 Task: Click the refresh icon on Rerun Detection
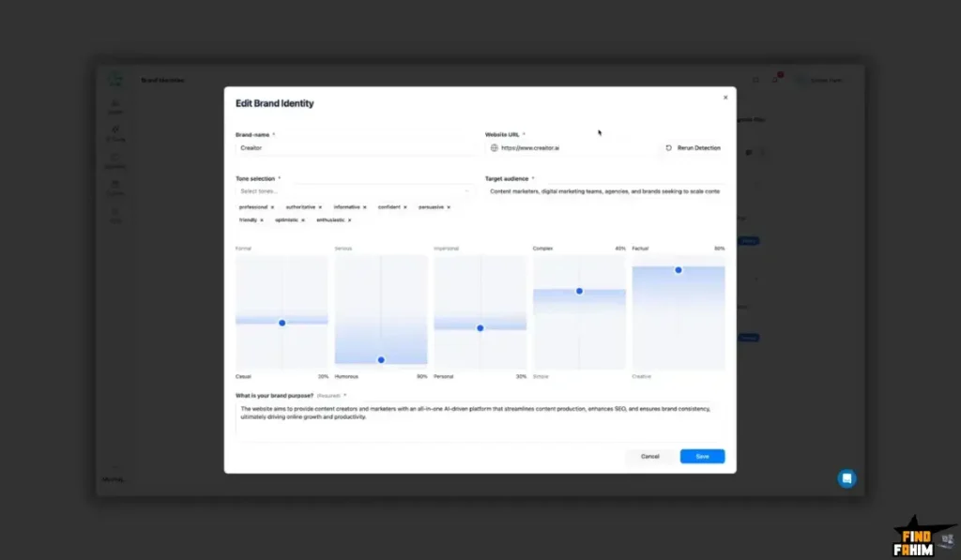tap(668, 147)
